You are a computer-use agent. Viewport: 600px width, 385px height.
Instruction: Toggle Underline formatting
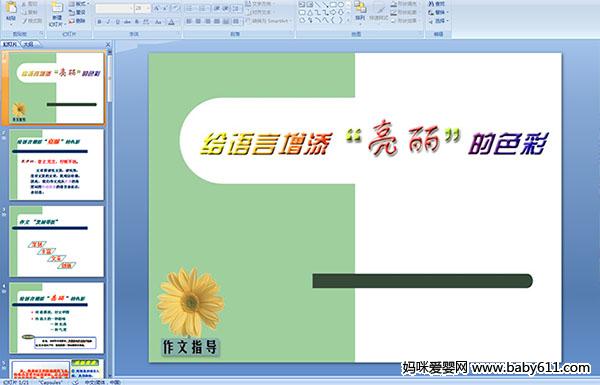117,22
